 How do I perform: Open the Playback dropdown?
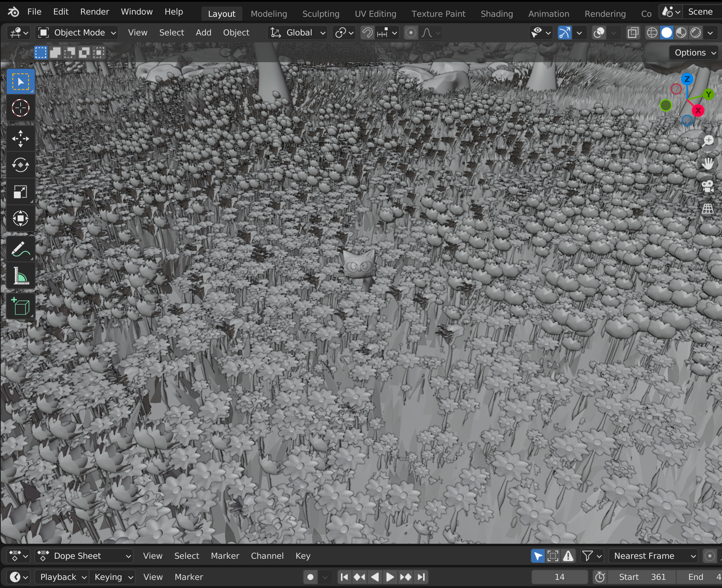(62, 577)
